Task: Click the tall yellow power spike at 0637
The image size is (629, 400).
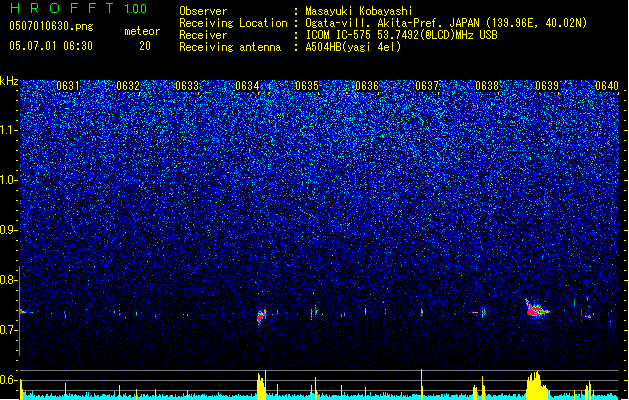Action: (422, 384)
